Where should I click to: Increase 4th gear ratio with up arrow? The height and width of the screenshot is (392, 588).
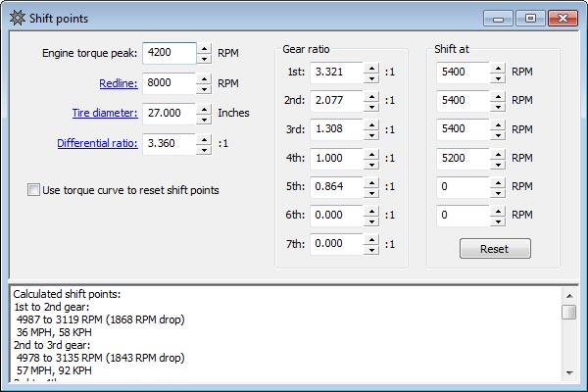(371, 154)
